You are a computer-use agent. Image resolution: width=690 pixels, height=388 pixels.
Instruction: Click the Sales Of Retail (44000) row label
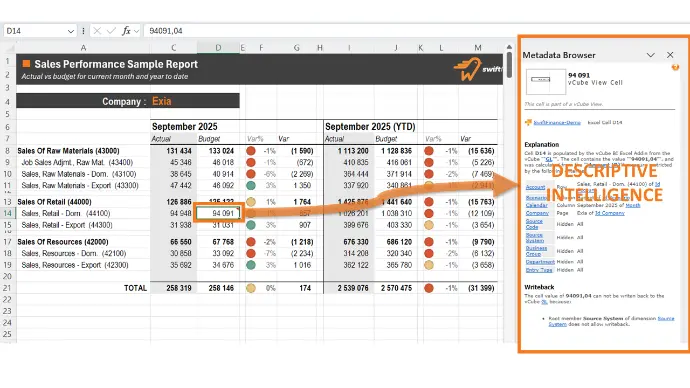tap(55, 202)
